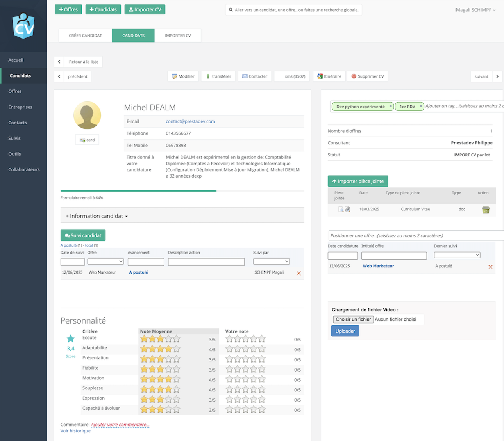Open Entreprises in the sidebar

point(20,107)
